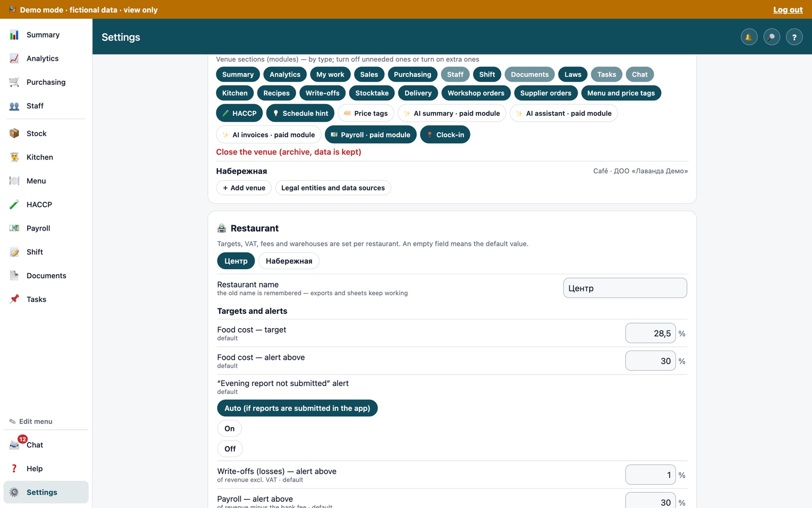Switch to the Набережная restaurant tab
Viewport: 812px width, 508px height.
point(289,261)
